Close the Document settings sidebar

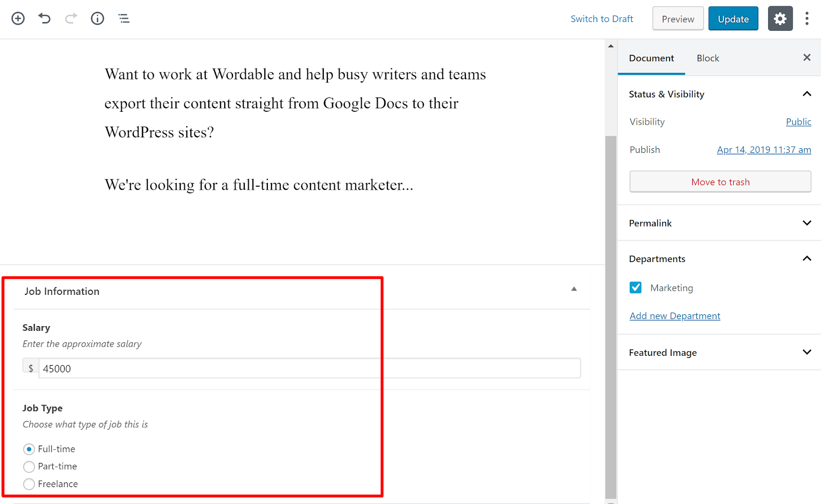coord(807,57)
